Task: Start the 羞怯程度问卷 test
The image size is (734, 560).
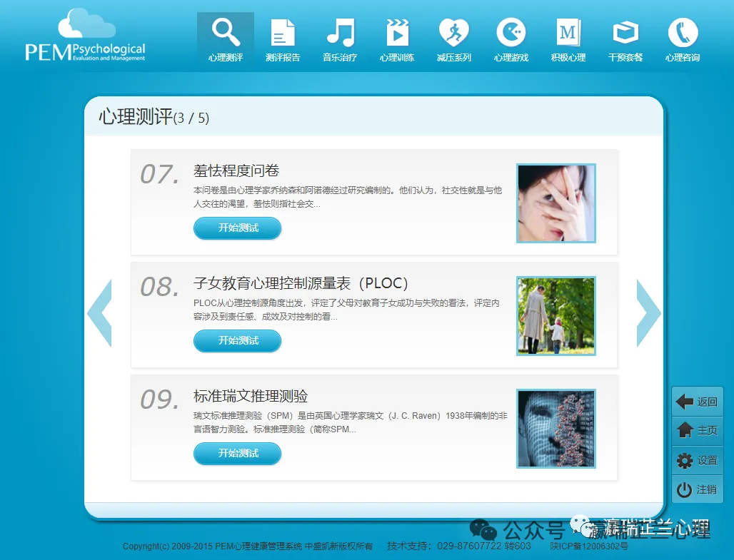Action: pyautogui.click(x=238, y=228)
